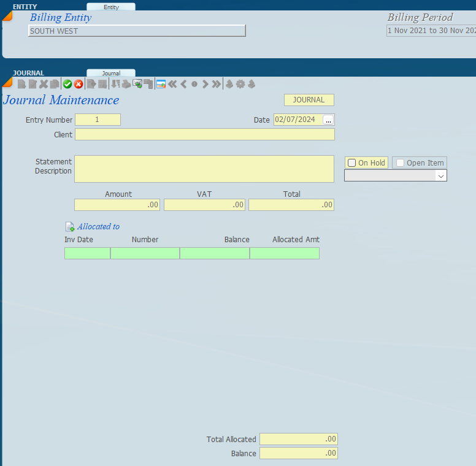Click the red X cancel icon
The height and width of the screenshot is (466, 476).
tap(79, 85)
